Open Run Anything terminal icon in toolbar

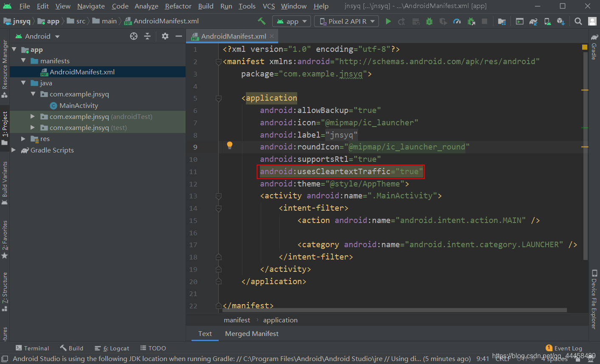click(x=519, y=21)
